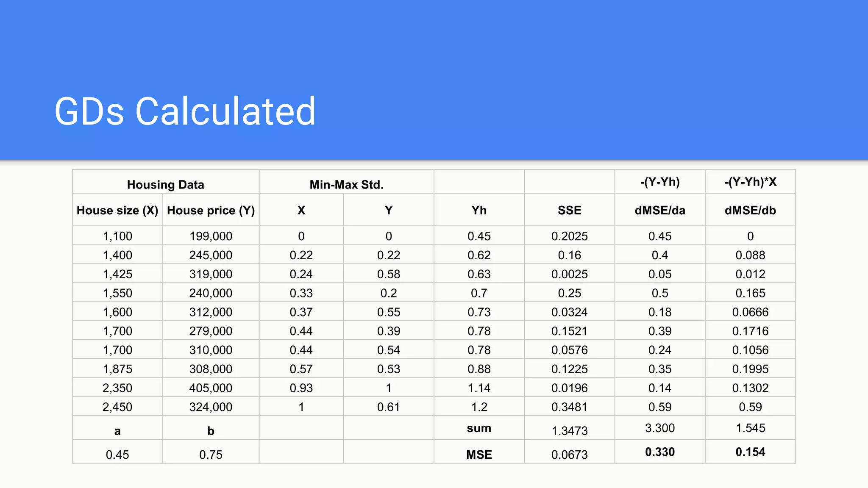This screenshot has height=488, width=868.
Task: Click house size cell '1,875'
Action: pyautogui.click(x=117, y=369)
